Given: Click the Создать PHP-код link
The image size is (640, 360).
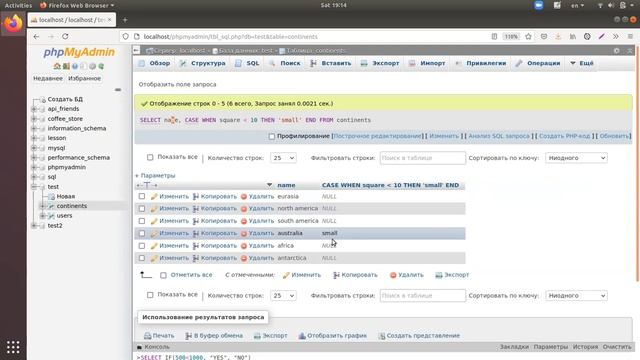Looking at the screenshot, I should tap(564, 136).
